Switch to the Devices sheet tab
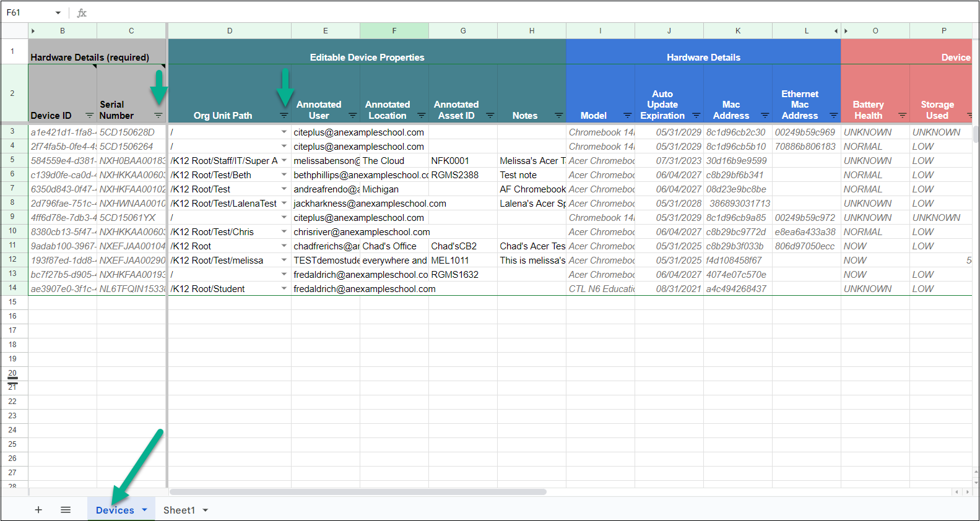 [115, 510]
